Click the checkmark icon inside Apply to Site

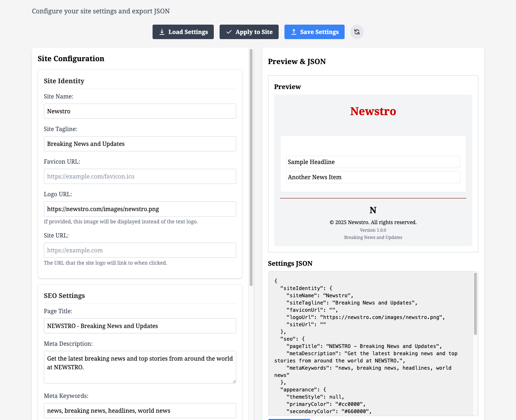coord(229,32)
